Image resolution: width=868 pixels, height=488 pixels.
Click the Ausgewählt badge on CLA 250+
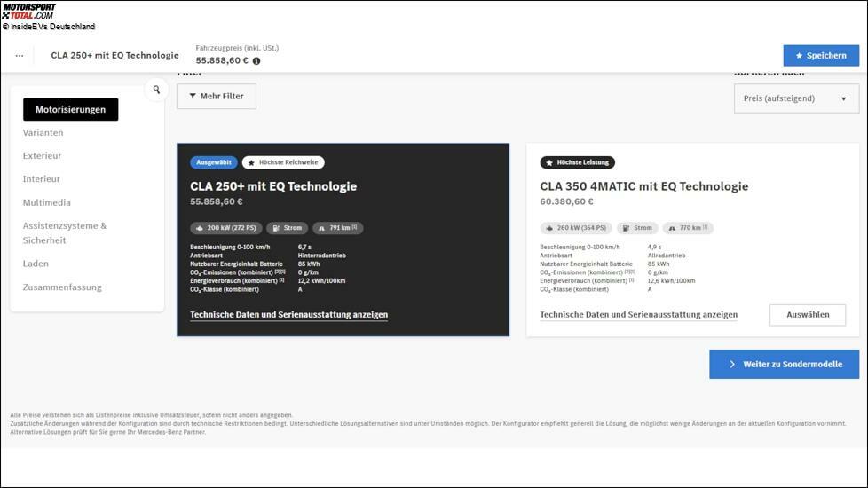(x=214, y=162)
